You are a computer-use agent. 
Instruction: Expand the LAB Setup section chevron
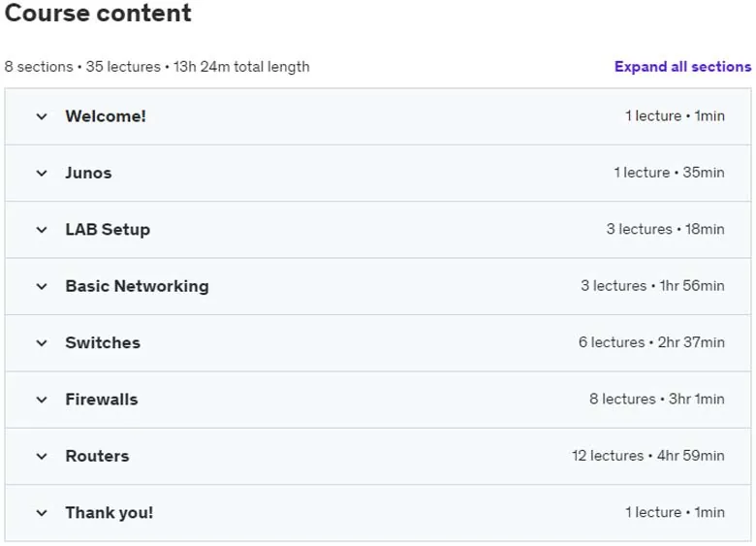click(42, 230)
